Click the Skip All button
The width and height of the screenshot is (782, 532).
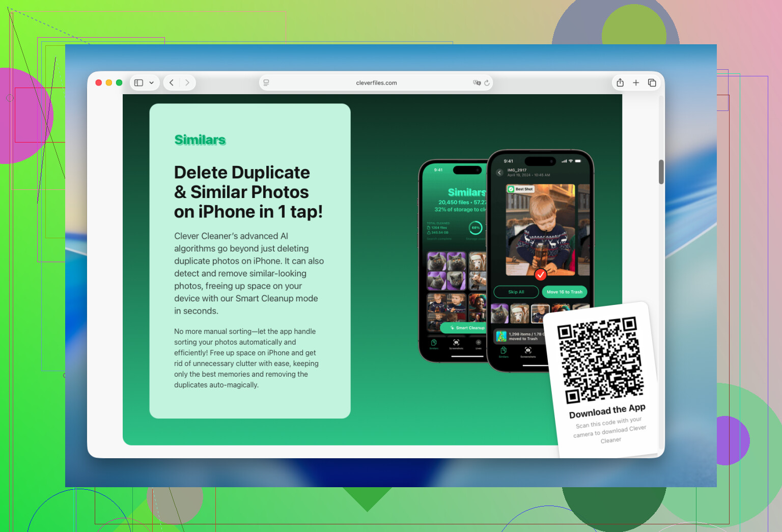516,292
